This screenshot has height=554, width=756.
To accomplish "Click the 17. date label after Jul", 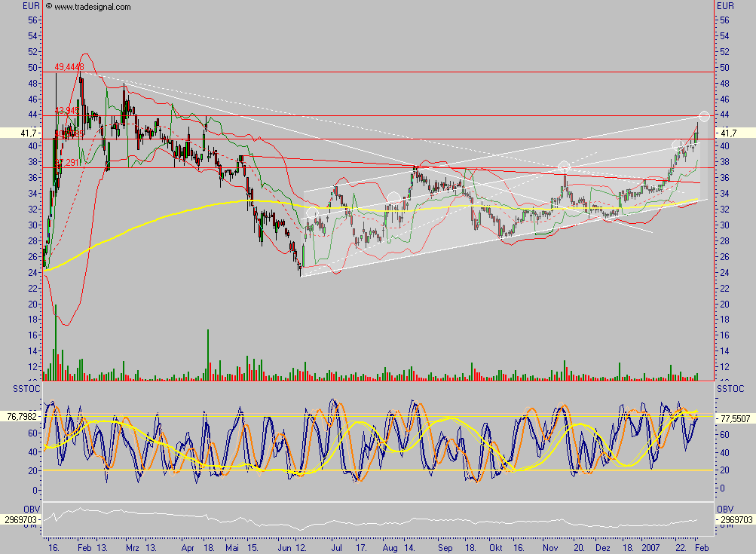I will [360, 548].
